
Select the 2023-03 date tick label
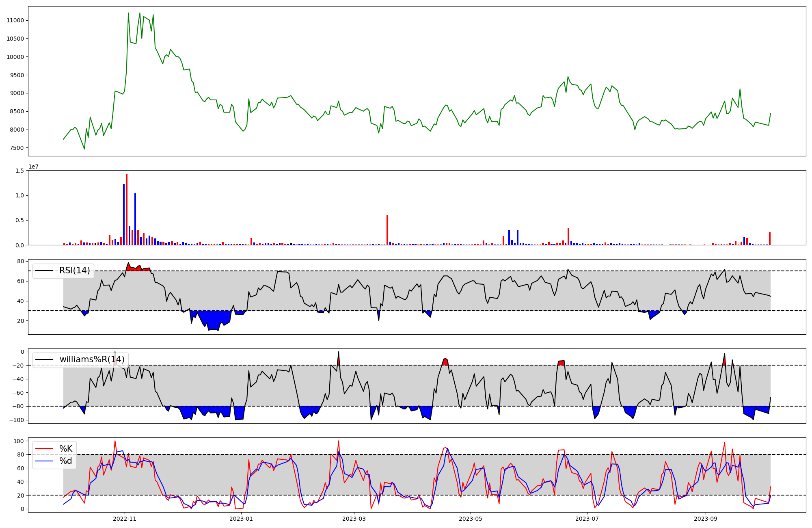pos(354,519)
